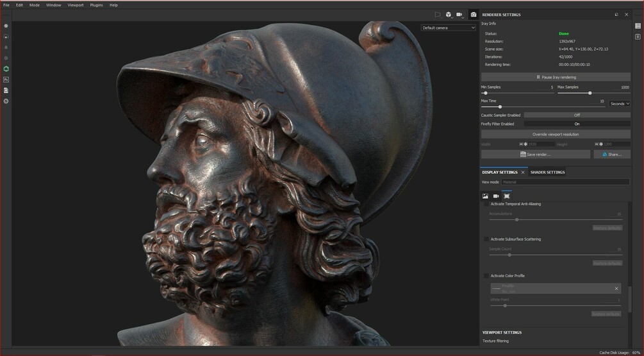This screenshot has width=644, height=356.
Task: Enable Activate Subsurface Scattering checkbox
Action: (x=486, y=239)
